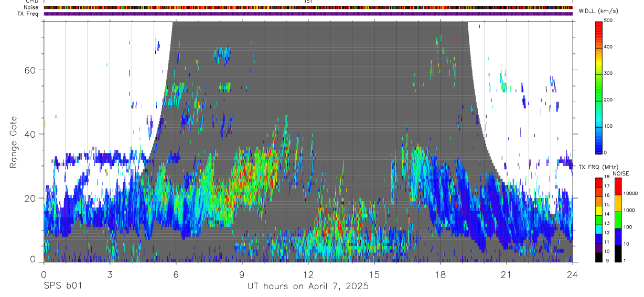Screen dimensions: 644x297
Task: Click the y-axis tick label '20'
Action: point(31,198)
